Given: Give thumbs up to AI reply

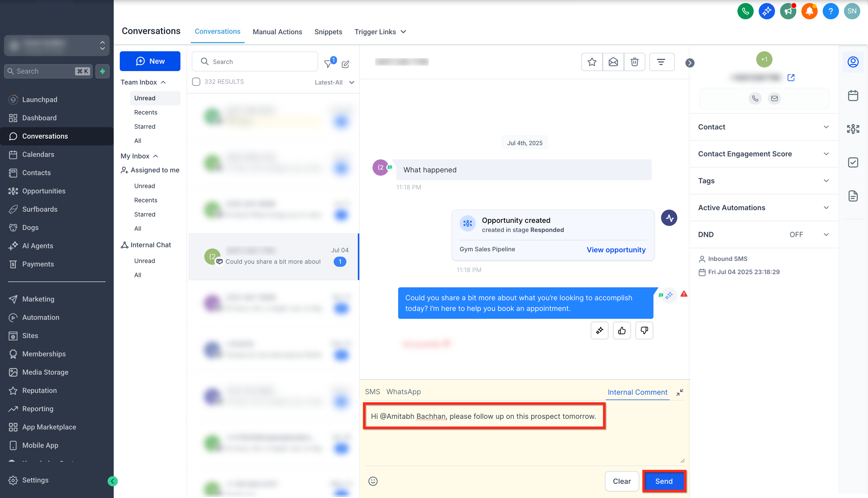Looking at the screenshot, I should 621,330.
